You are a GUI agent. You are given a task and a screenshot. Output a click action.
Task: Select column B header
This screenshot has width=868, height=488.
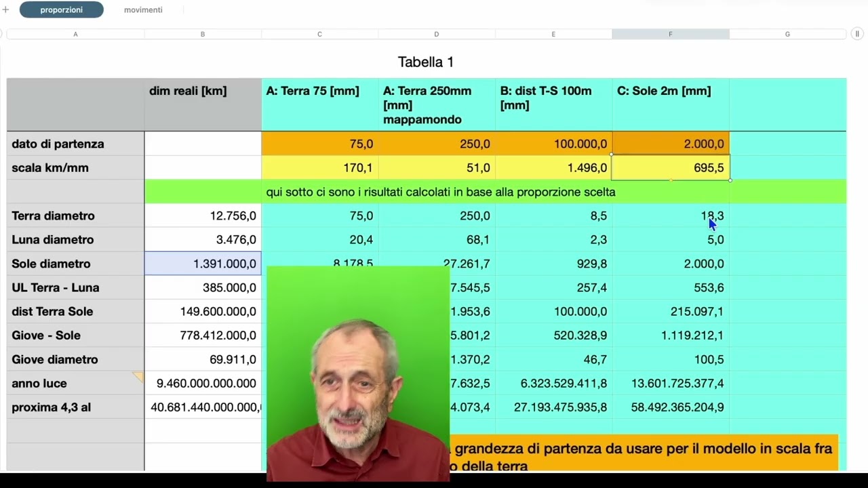click(x=203, y=34)
